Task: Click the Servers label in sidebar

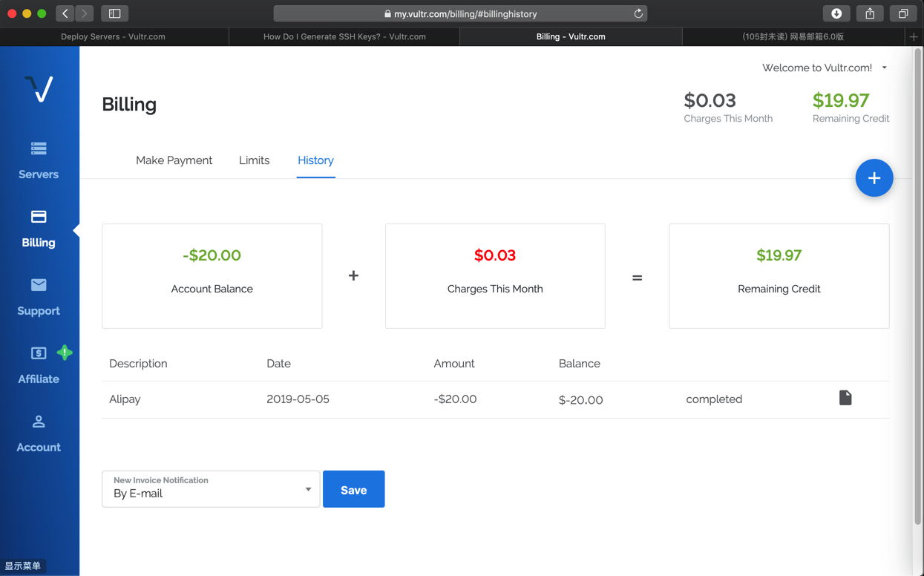Action: pyautogui.click(x=39, y=174)
